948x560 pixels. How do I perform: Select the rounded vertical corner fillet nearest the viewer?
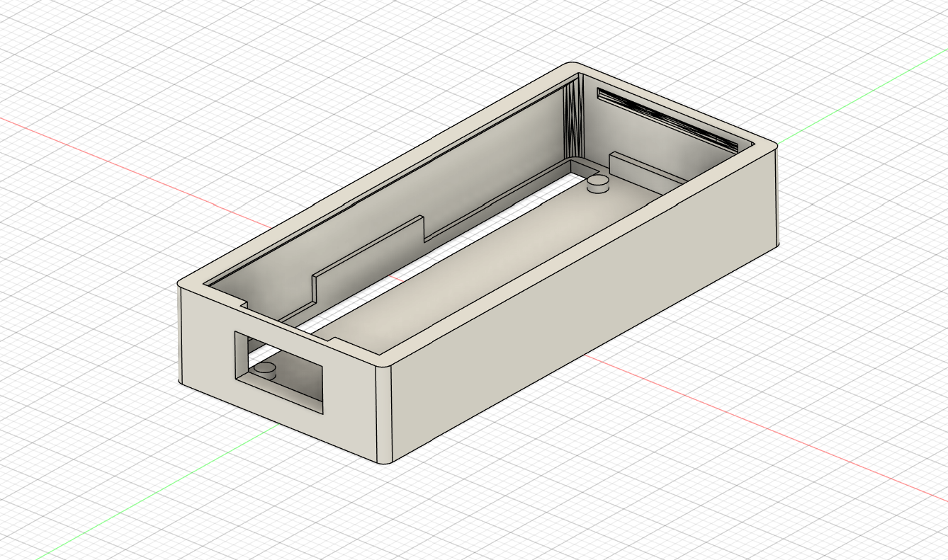click(383, 415)
